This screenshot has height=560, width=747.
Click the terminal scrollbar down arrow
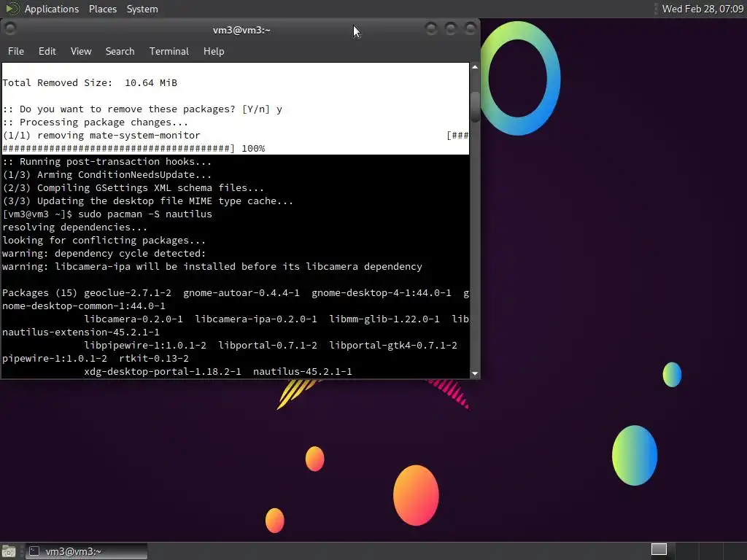[474, 374]
